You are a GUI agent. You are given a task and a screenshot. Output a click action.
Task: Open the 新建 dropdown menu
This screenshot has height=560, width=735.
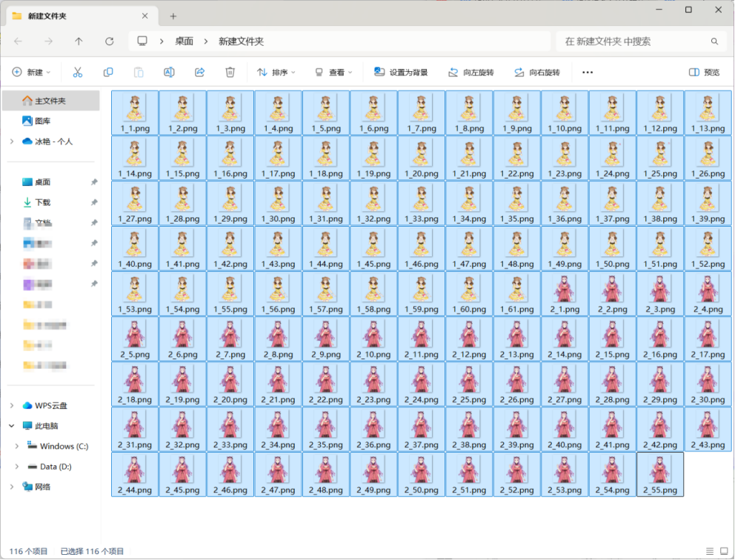pos(31,72)
